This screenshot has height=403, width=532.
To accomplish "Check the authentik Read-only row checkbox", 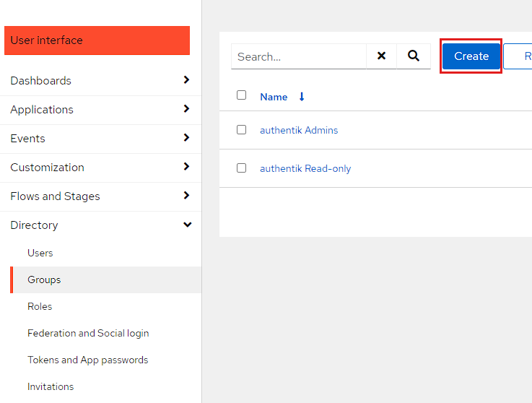I will pyautogui.click(x=242, y=168).
